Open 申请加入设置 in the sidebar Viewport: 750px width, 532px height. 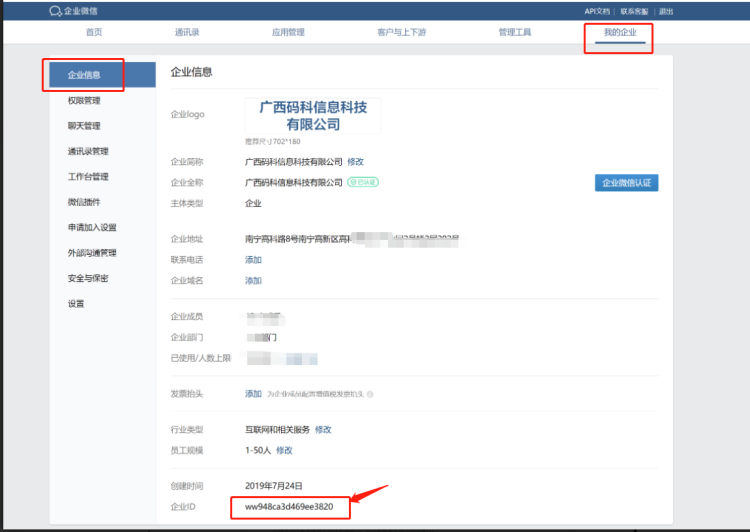[92, 227]
